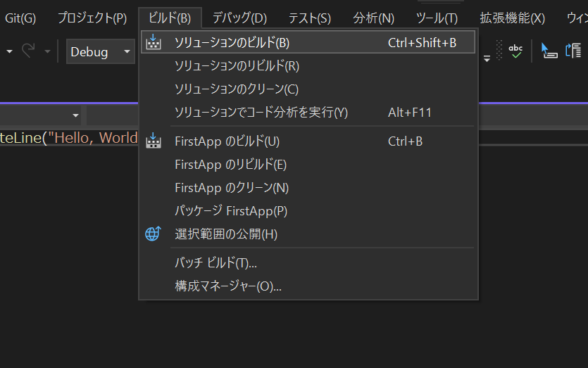The image size is (588, 368).
Task: Open the Debug configuration dropdown
Action: click(x=101, y=51)
